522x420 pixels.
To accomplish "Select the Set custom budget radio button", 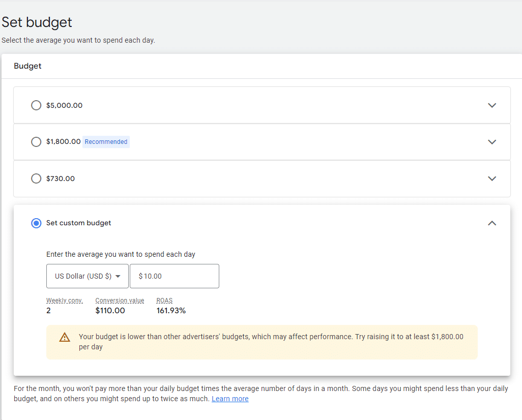I will [x=36, y=223].
